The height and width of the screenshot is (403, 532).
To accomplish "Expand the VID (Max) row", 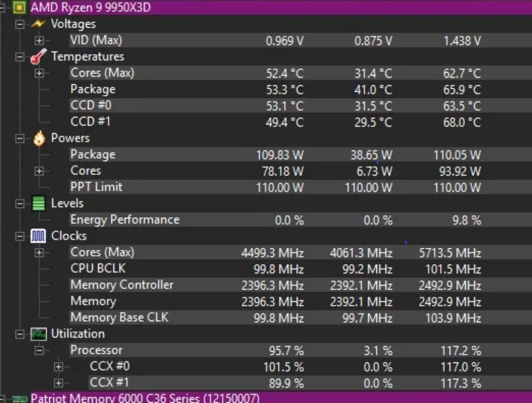I will click(39, 40).
